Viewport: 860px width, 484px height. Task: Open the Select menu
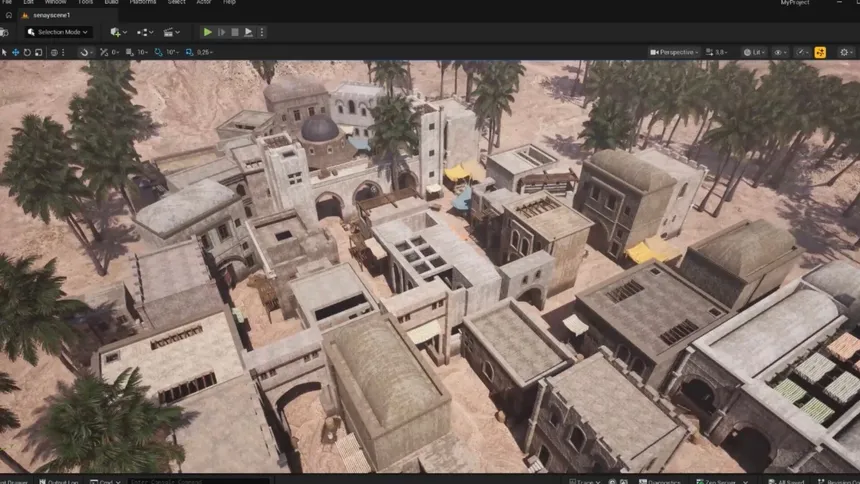click(176, 2)
